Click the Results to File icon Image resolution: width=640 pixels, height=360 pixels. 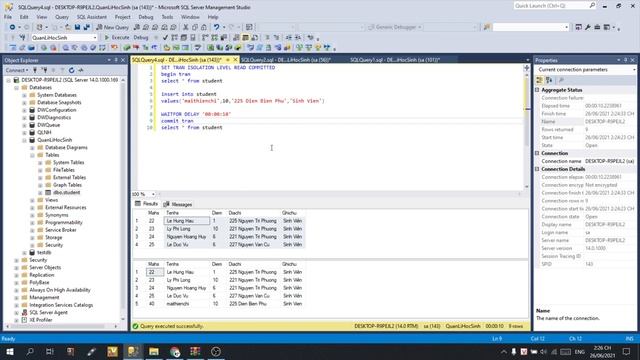pyautogui.click(x=254, y=38)
